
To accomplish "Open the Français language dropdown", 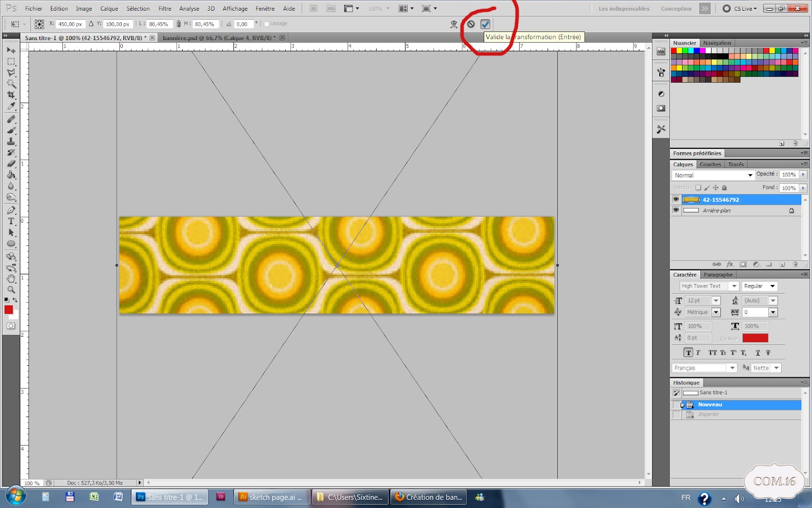I will pyautogui.click(x=732, y=368).
